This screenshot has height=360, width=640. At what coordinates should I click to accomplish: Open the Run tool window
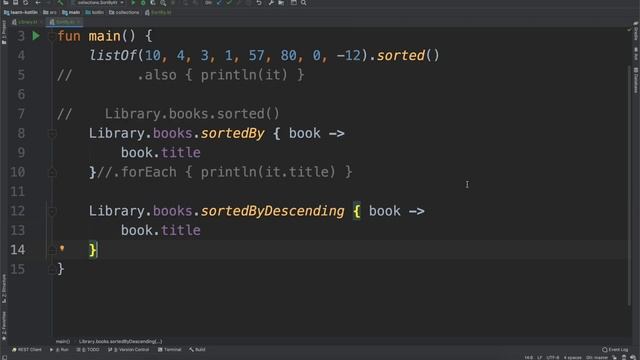pyautogui.click(x=59, y=350)
